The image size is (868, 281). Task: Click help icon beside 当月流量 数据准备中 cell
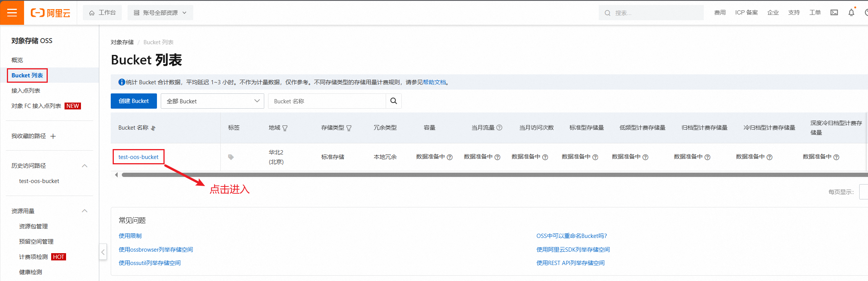(497, 157)
